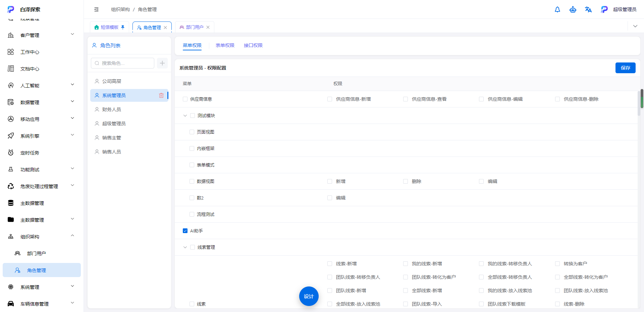Click the 超级管理员 avatar icon
This screenshot has height=312, width=644.
tap(604, 9)
